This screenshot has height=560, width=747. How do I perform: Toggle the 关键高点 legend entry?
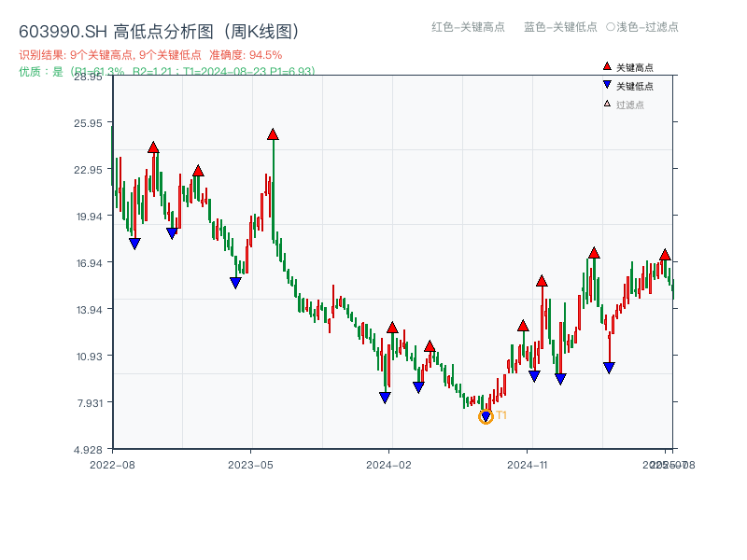click(x=628, y=67)
